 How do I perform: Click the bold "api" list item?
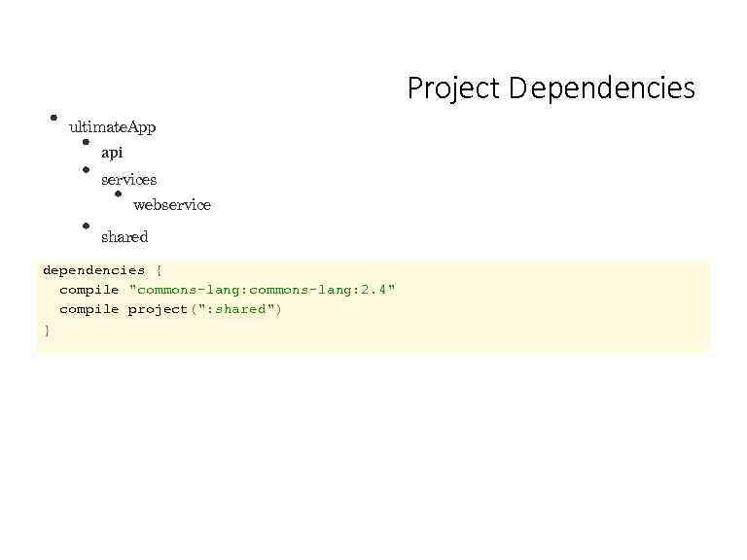(x=112, y=153)
